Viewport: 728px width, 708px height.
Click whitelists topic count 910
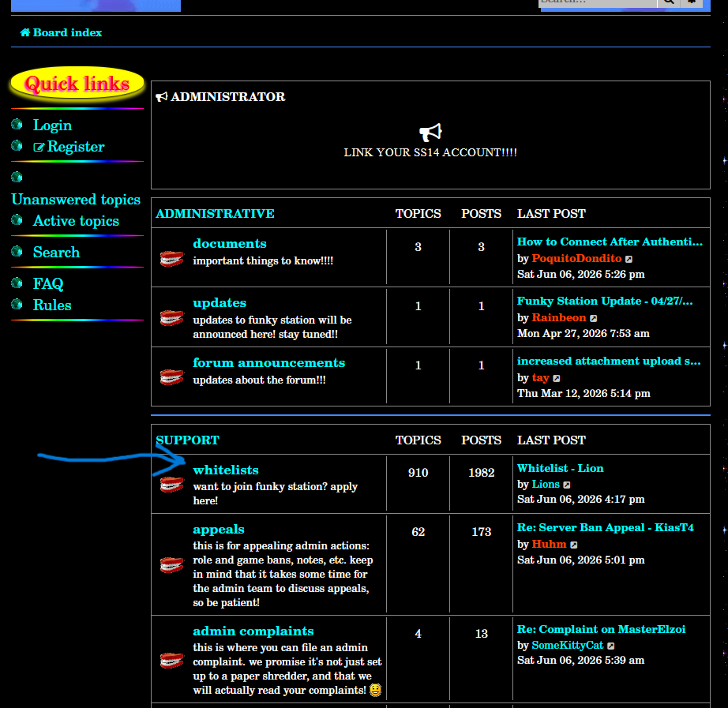click(x=418, y=473)
